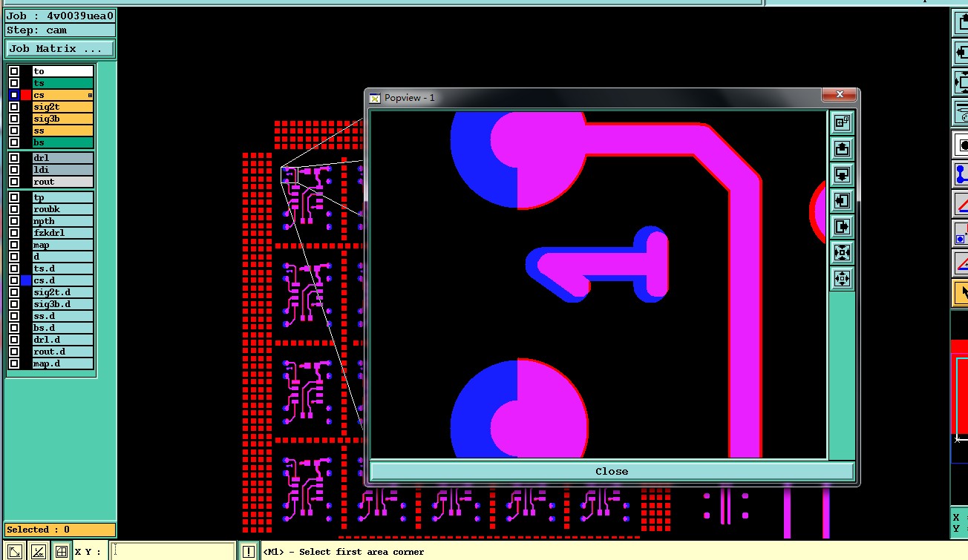Click the third right-toolbar icon with arrows
The height and width of the screenshot is (560, 968).
coord(960,82)
